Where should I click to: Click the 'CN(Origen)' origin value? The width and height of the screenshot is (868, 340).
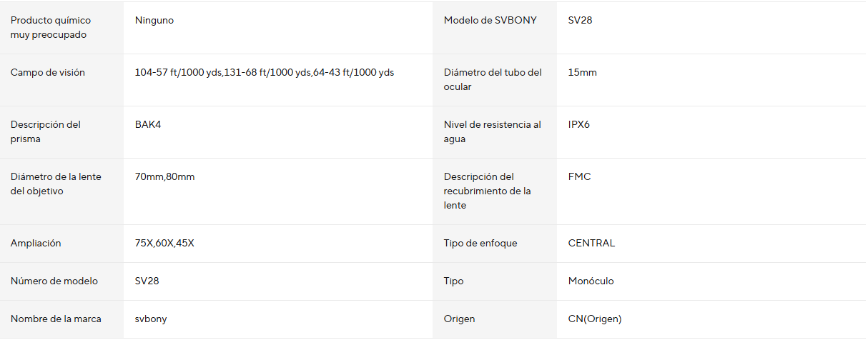(595, 319)
